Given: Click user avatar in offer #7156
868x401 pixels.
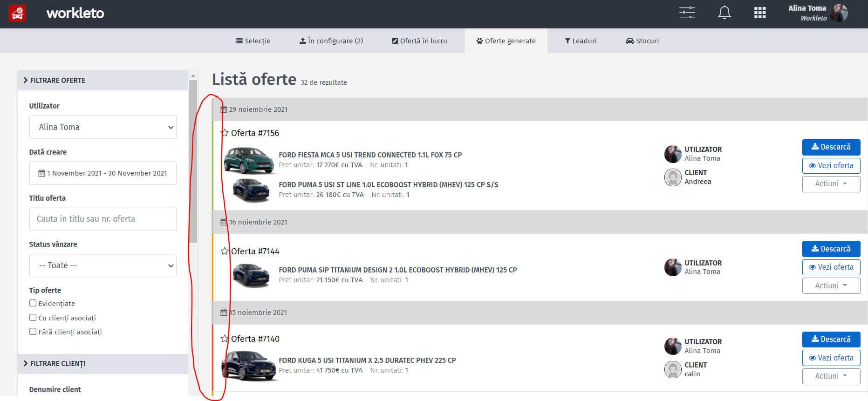Looking at the screenshot, I should pyautogui.click(x=673, y=154).
